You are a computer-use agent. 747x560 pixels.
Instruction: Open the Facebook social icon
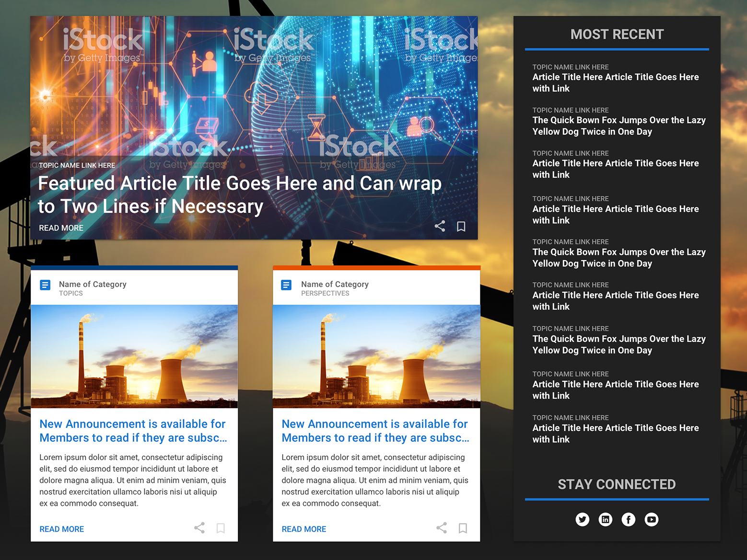(x=629, y=519)
